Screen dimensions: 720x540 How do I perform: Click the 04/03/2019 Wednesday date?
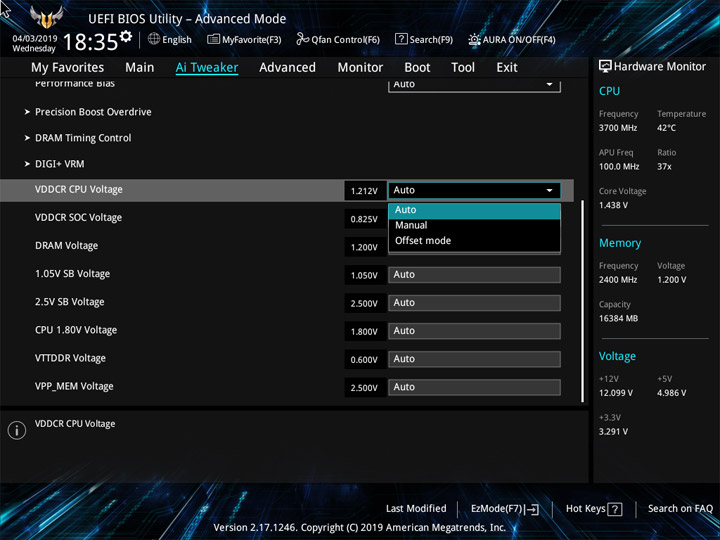[34, 44]
